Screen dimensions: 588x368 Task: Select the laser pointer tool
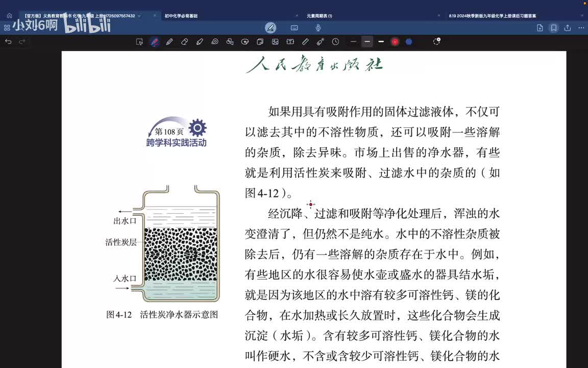click(320, 42)
